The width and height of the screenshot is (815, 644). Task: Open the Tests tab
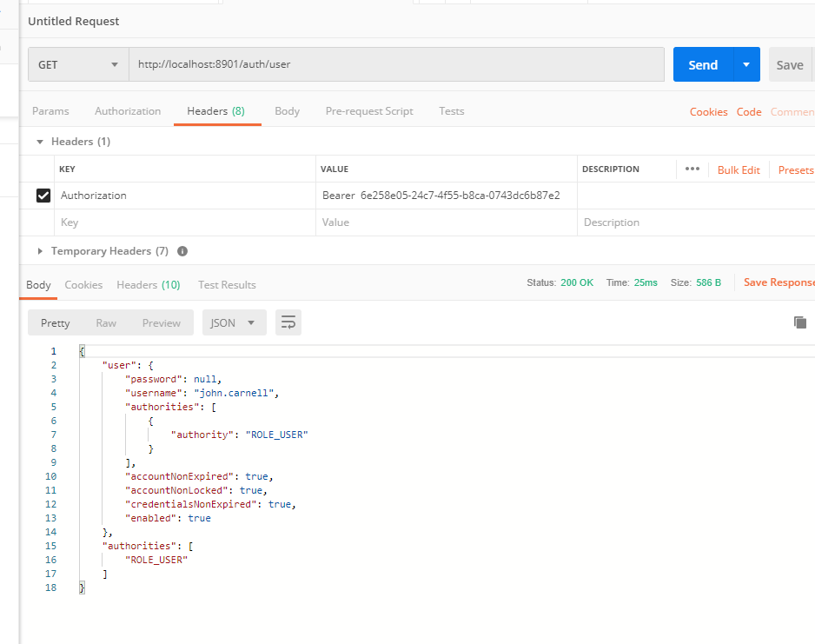click(451, 111)
